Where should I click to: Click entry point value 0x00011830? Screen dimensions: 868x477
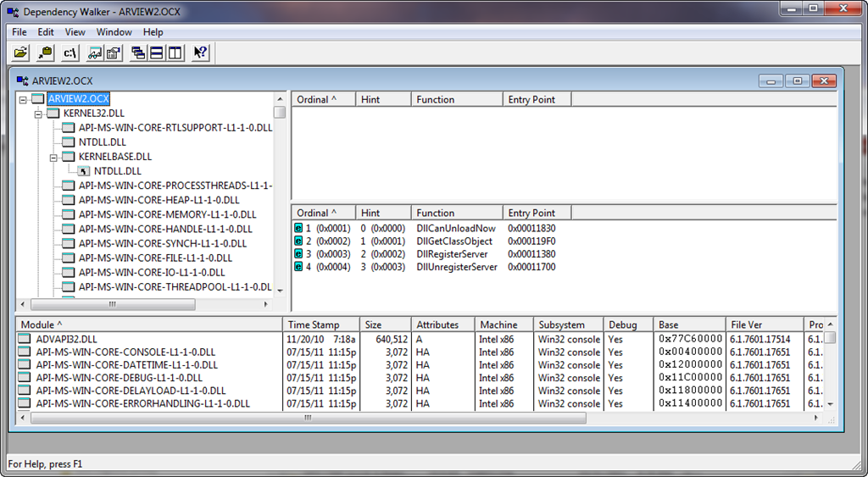click(x=531, y=228)
